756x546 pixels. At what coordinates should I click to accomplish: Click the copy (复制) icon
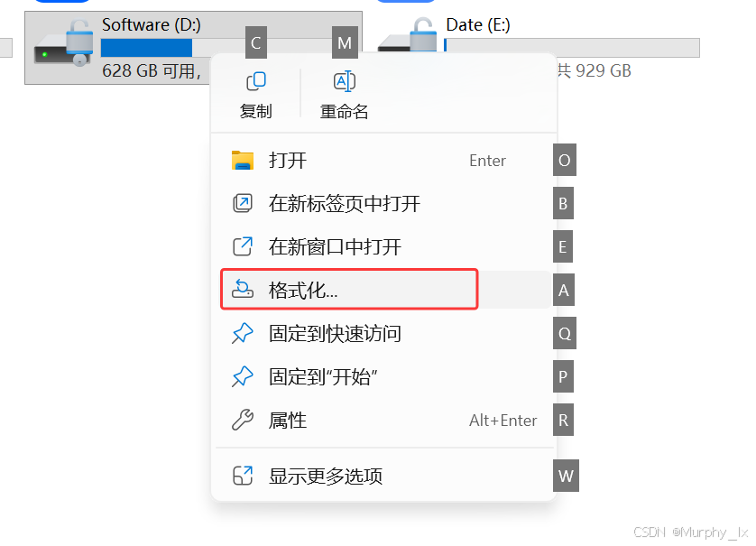[x=256, y=81]
